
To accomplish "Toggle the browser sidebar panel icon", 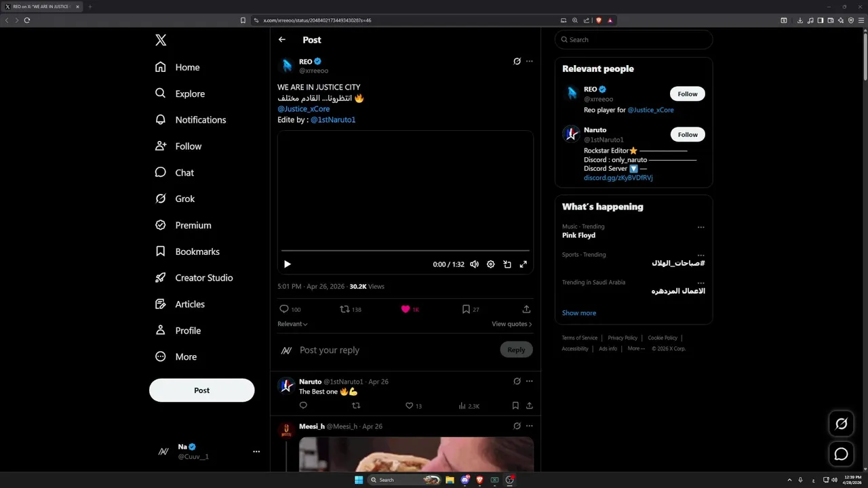I will click(x=821, y=20).
